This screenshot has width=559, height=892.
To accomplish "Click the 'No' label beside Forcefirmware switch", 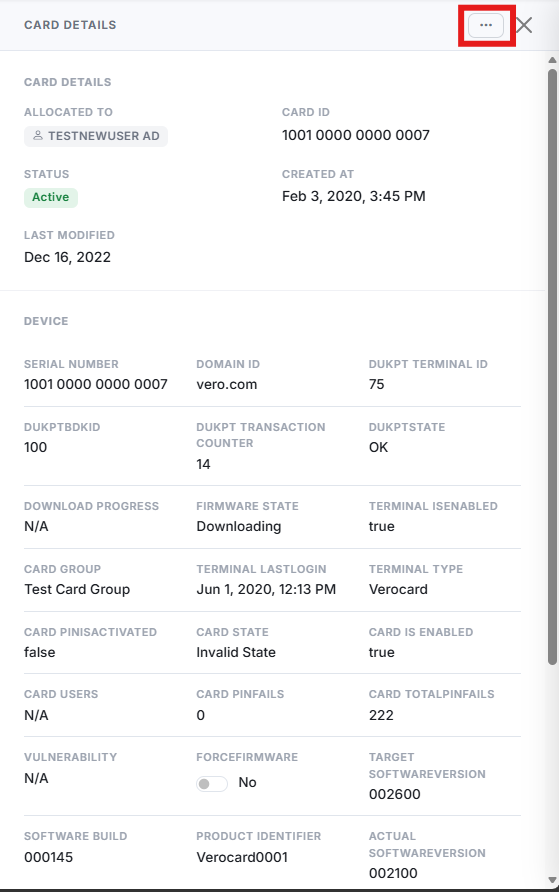I will [247, 783].
